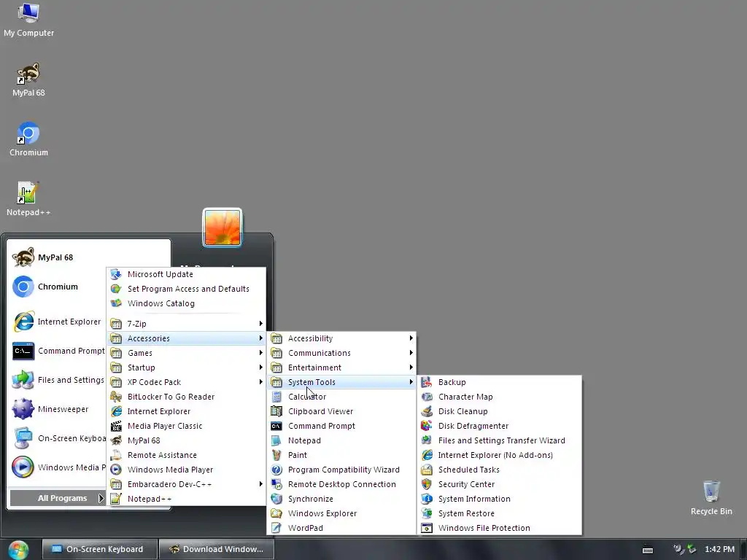Open Security Center
The image size is (747, 560).
500,484
